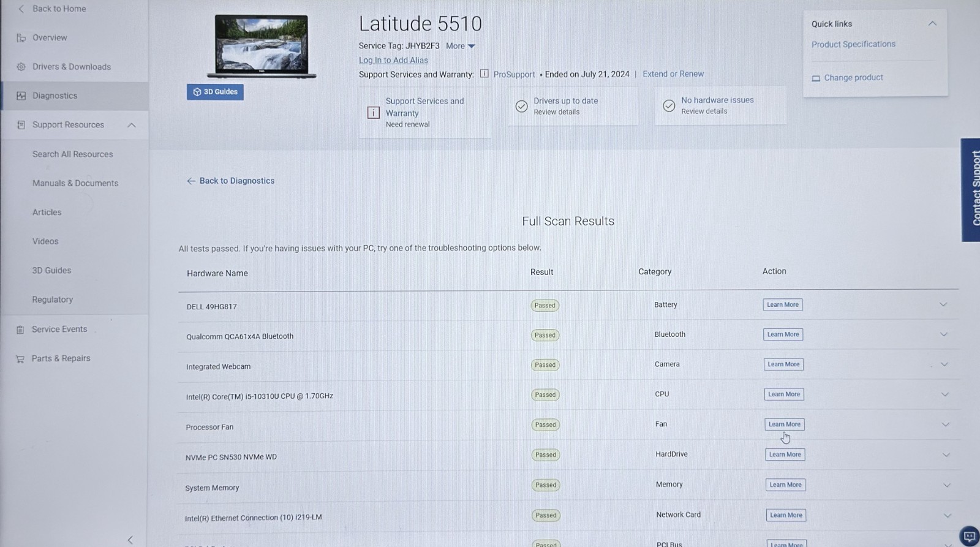Click the Diagnostics sidebar icon

(21, 96)
